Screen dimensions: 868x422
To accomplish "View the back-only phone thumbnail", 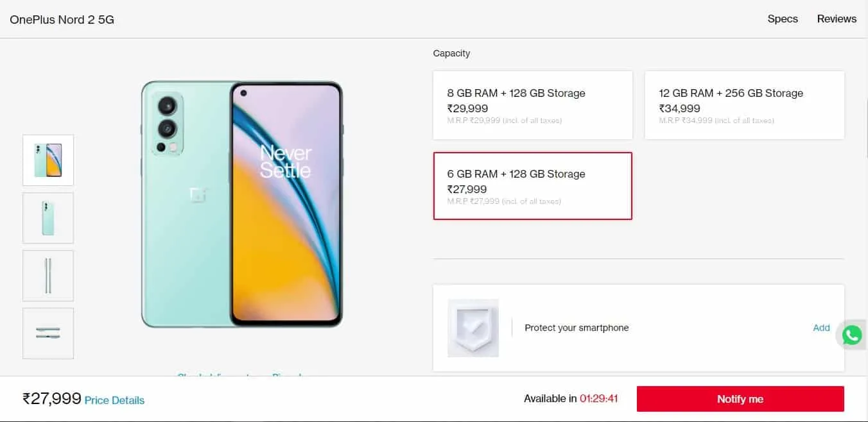I will coord(48,218).
